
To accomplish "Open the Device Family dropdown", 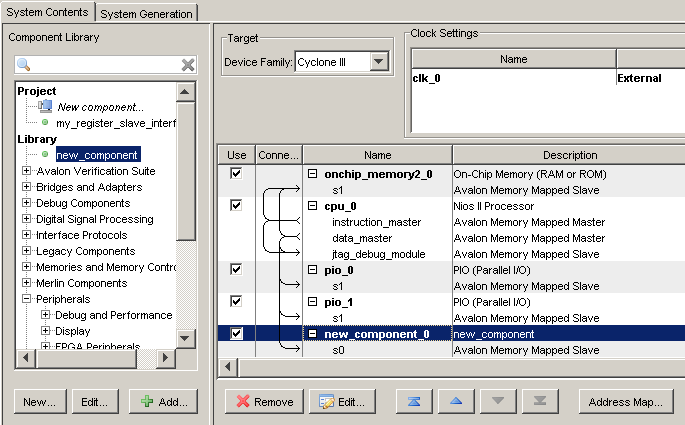I will click(377, 63).
